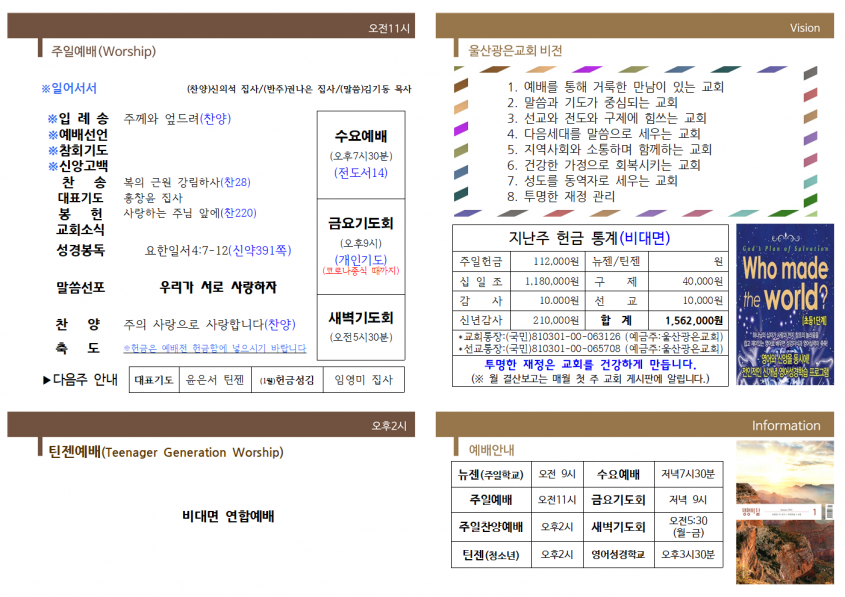Click the 비대면 연합예배 text
Screen dimensions: 845x597
pyautogui.click(x=228, y=516)
